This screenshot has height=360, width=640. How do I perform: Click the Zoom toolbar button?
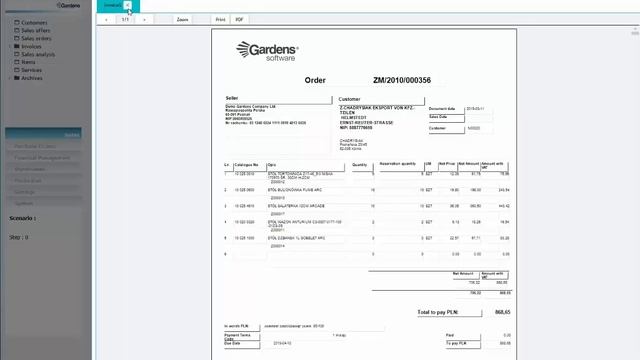coord(182,20)
